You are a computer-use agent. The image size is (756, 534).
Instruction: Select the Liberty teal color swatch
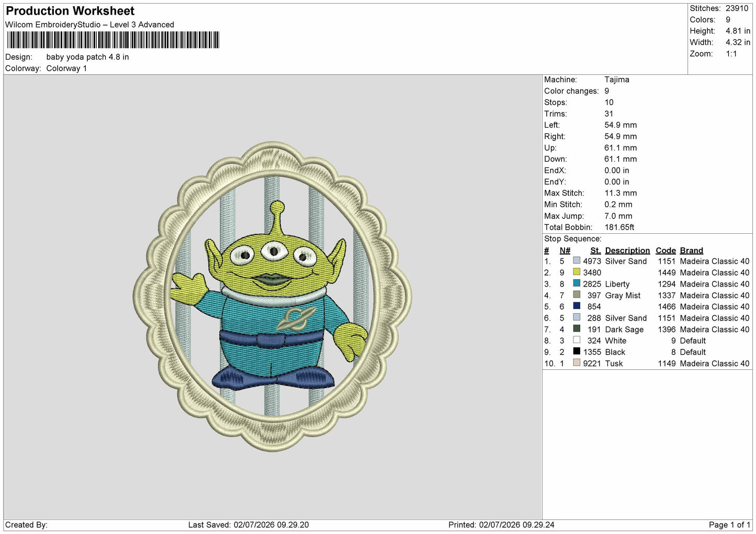click(577, 283)
